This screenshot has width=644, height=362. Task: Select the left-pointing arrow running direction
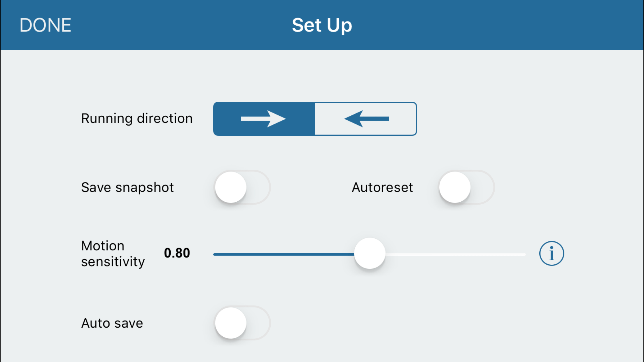366,119
